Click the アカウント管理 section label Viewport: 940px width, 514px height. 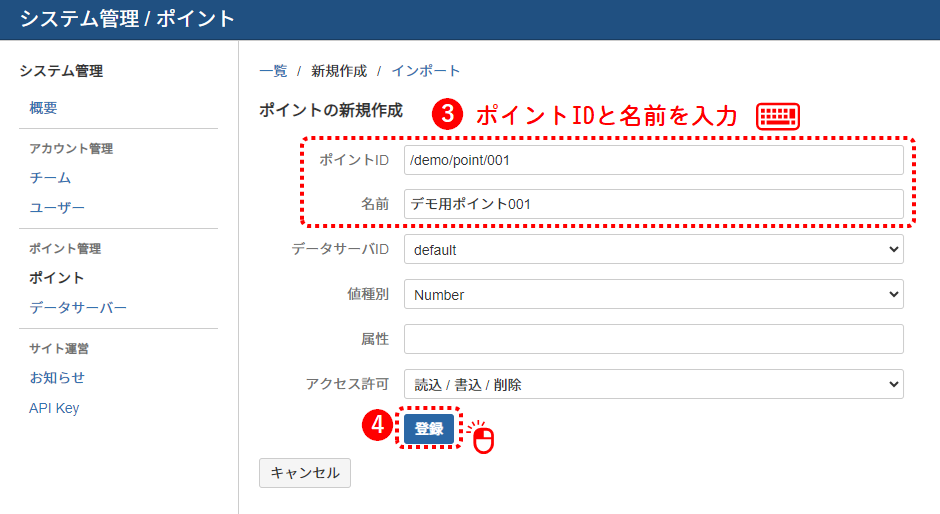(71, 148)
